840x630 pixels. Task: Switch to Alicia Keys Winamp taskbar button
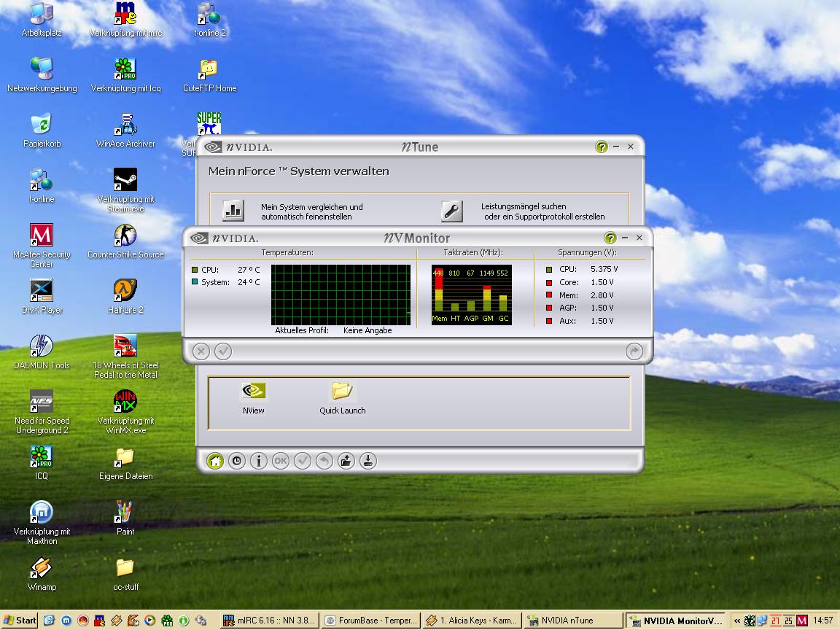point(472,621)
